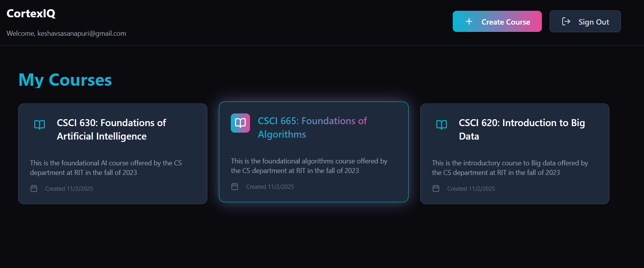Sign out of the account

pyautogui.click(x=585, y=22)
